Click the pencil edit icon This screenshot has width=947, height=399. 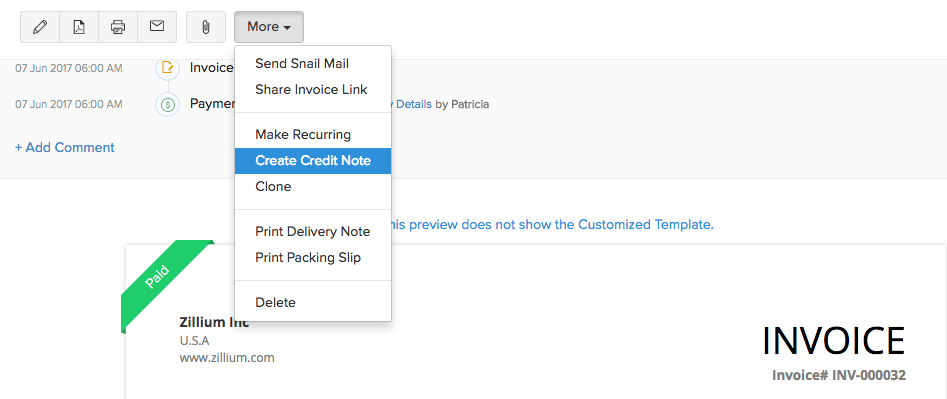pyautogui.click(x=40, y=27)
